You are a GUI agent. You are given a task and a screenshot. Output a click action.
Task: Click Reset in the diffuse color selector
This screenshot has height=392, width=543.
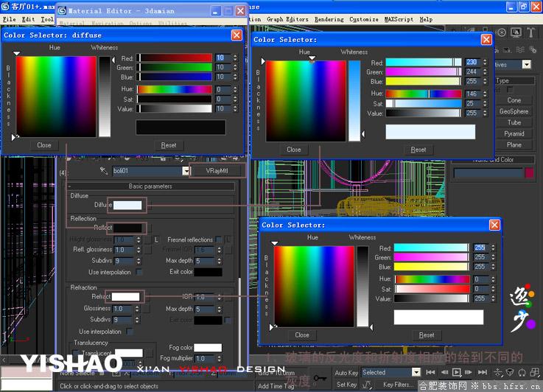click(169, 145)
